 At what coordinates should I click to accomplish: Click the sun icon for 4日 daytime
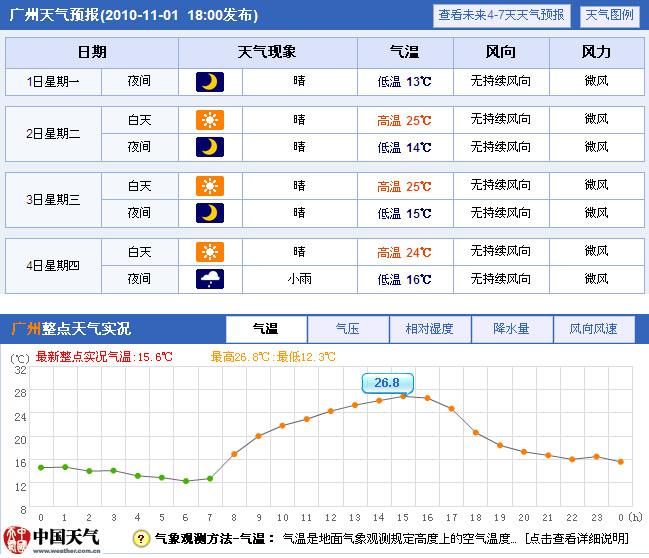210,252
